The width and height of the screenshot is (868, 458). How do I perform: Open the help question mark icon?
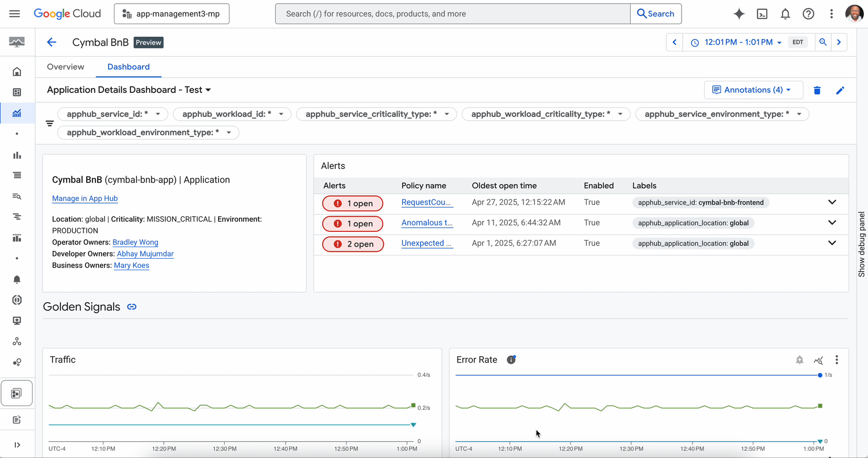[808, 14]
